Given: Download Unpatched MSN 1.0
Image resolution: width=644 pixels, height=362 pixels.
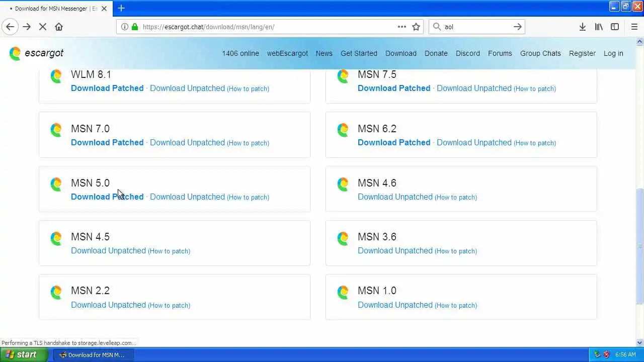Looking at the screenshot, I should 395,305.
